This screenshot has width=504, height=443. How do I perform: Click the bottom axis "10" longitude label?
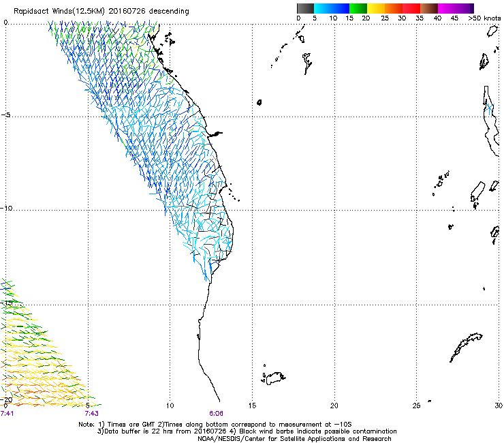[x=170, y=406]
